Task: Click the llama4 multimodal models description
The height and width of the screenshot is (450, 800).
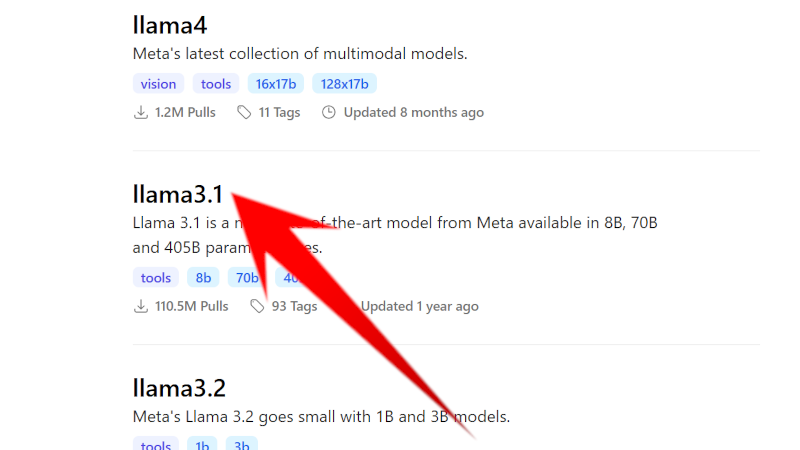Action: click(300, 54)
